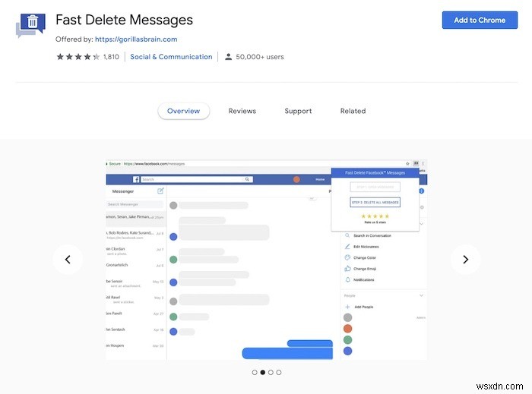Click the extension icon in the browser toolbar
The width and height of the screenshot is (532, 394).
(416, 164)
